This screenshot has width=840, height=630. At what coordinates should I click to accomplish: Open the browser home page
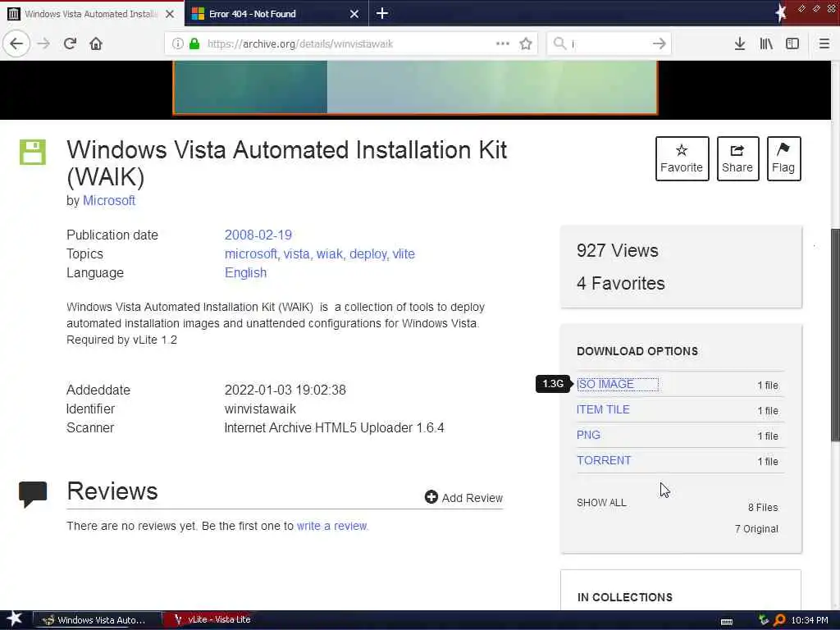(x=96, y=43)
